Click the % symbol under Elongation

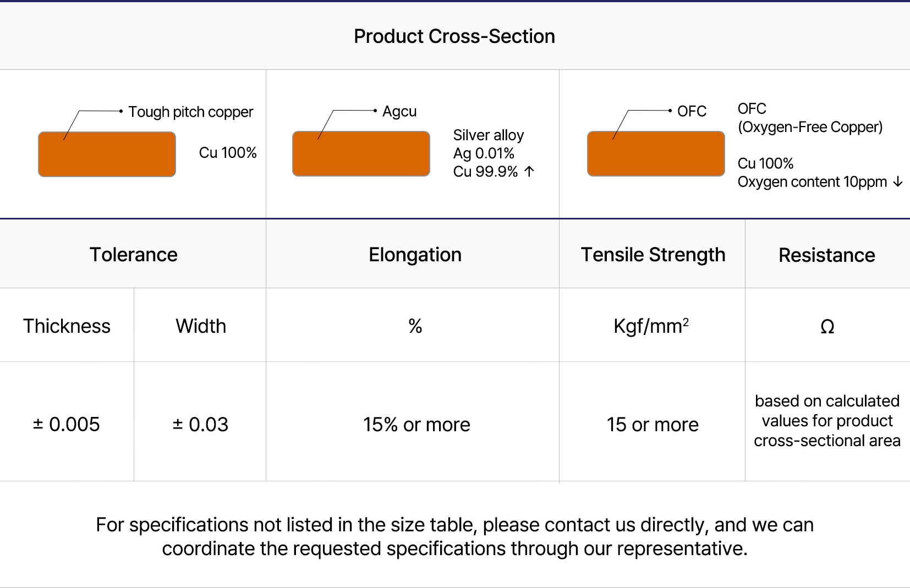(x=415, y=326)
